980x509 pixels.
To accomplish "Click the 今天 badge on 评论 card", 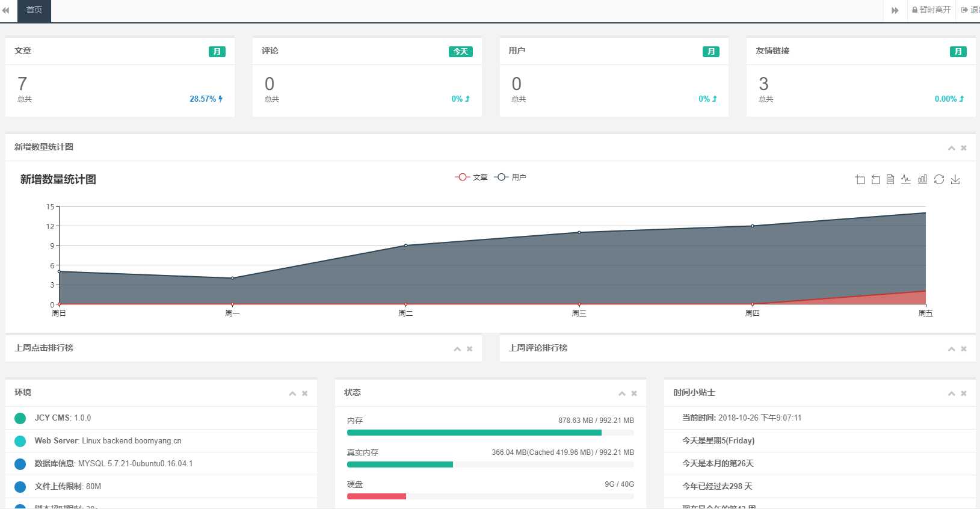I will pyautogui.click(x=461, y=52).
